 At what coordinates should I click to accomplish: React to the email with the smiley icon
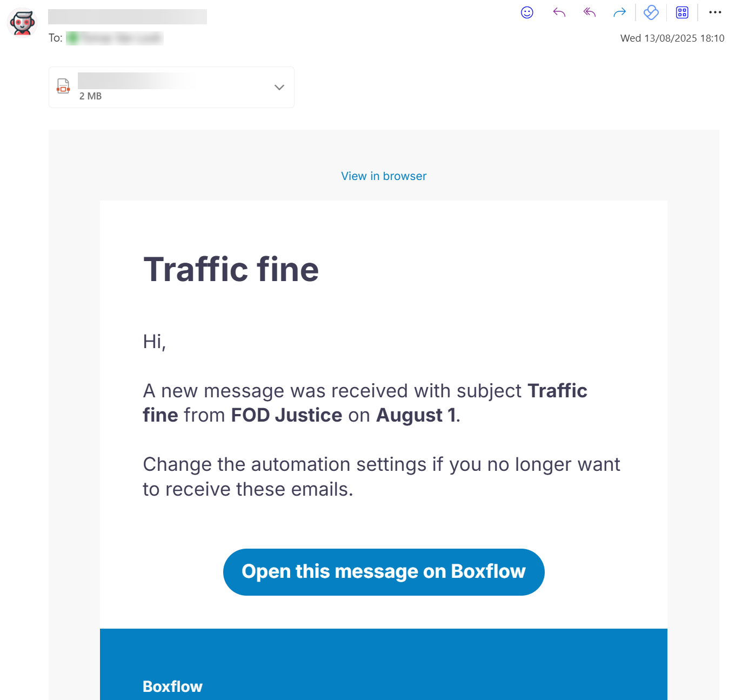click(527, 12)
